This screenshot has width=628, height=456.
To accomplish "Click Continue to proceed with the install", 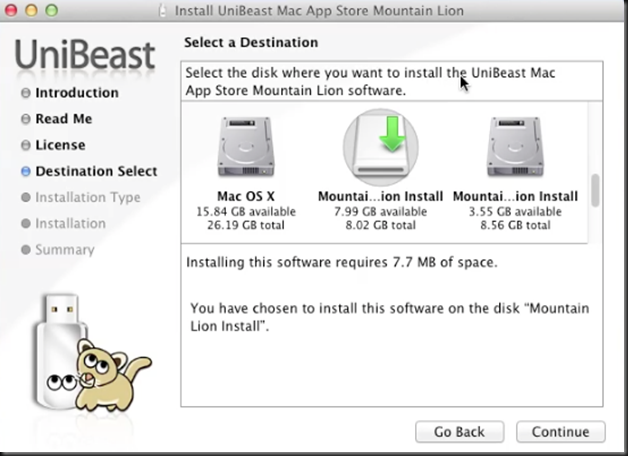I will point(560,432).
